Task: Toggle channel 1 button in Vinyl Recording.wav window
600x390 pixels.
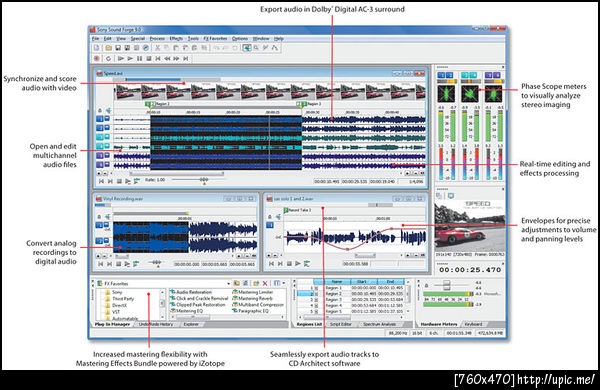Action: click(99, 225)
